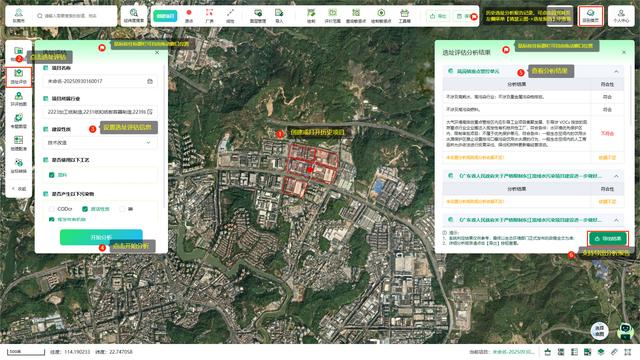Toggle the checkbox under the process section
Viewport: 640px width, 360px height.
coord(51,175)
